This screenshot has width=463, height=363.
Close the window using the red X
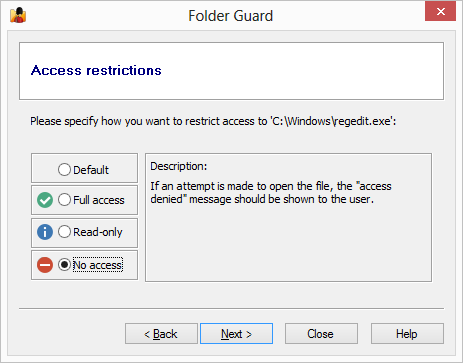tap(440, 12)
